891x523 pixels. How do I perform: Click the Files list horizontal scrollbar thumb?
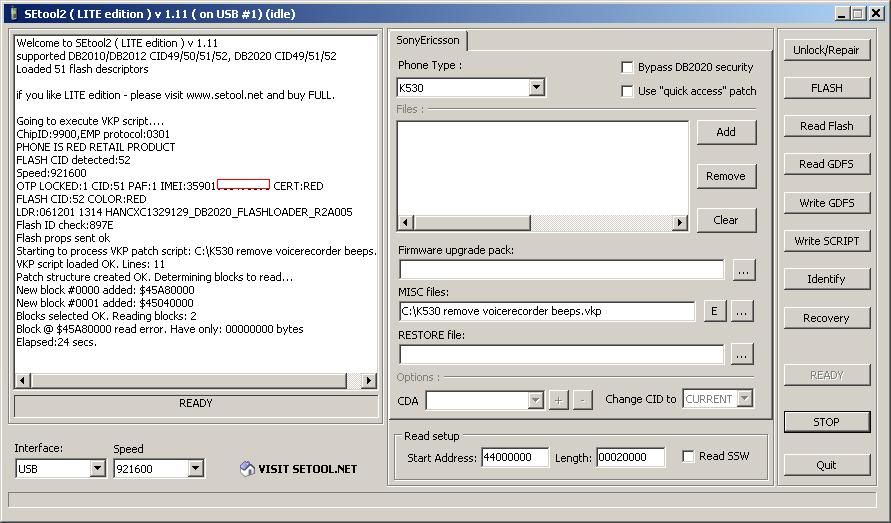[x=472, y=222]
